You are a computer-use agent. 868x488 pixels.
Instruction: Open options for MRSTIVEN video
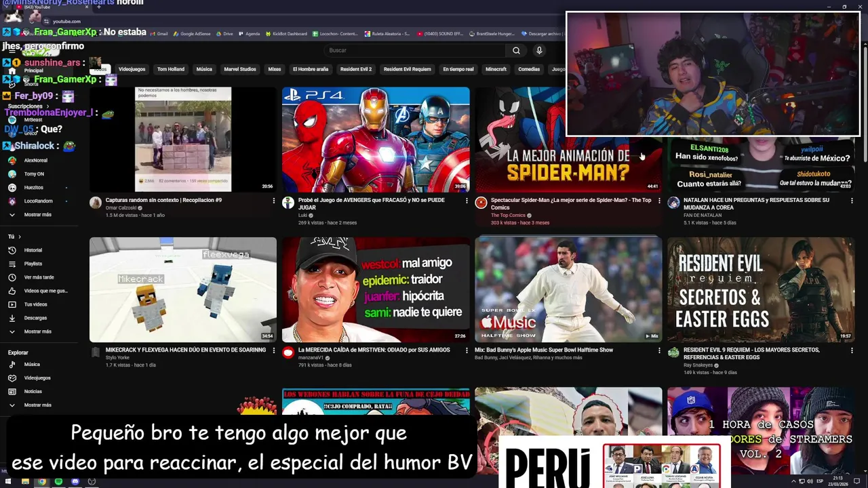(x=467, y=350)
